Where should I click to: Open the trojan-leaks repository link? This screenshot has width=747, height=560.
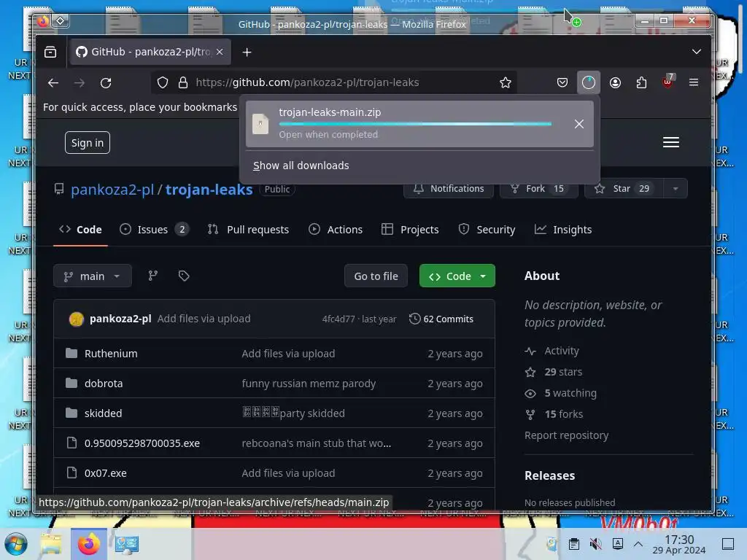click(x=209, y=190)
